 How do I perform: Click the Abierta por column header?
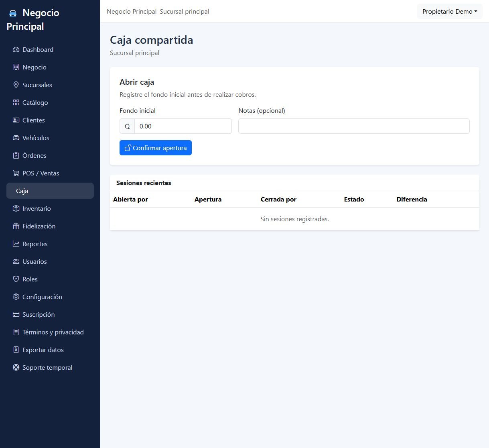point(130,200)
